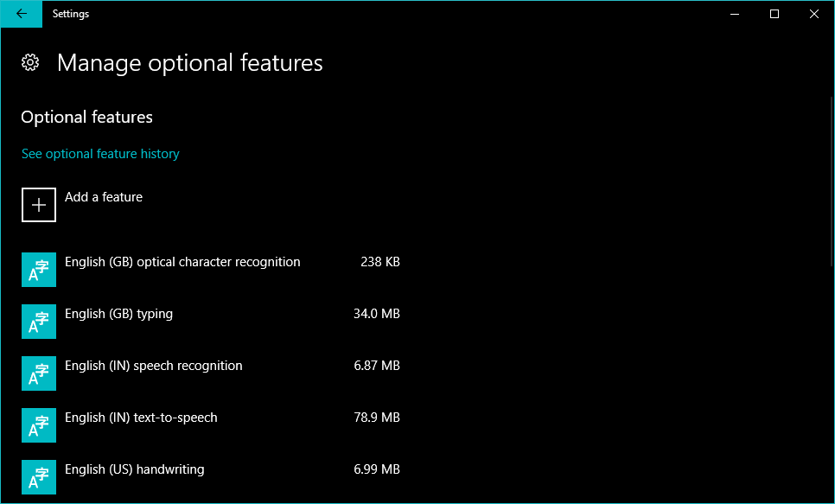This screenshot has height=504, width=835.
Task: Select English (GB) optical character recognition
Action: click(x=182, y=262)
